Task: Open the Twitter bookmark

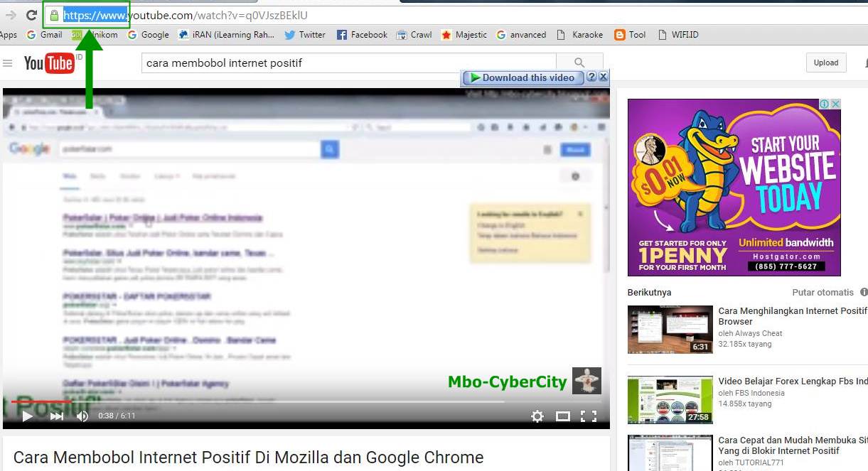Action: (305, 34)
